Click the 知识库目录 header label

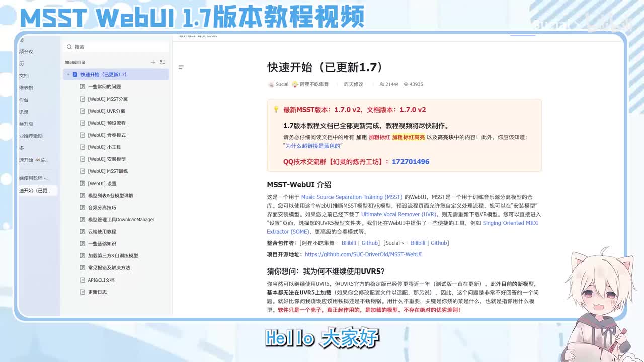(75, 62)
